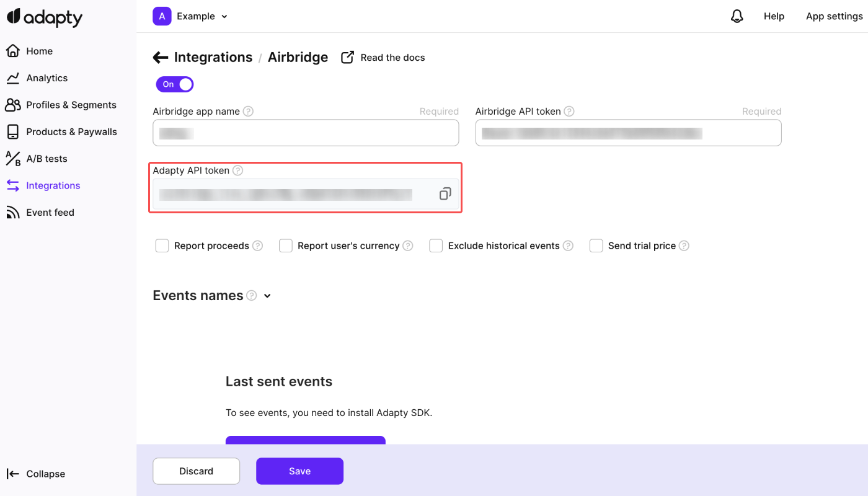Show help for Report proceeds

[257, 246]
